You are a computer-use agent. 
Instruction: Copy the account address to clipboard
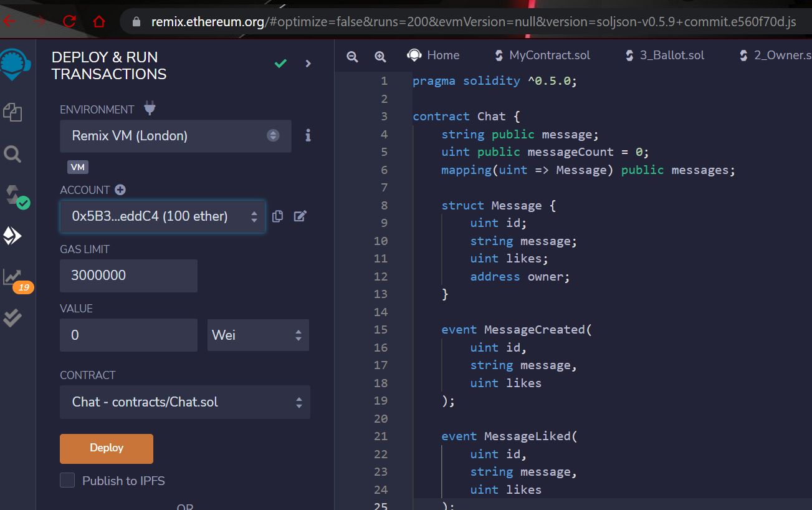pyautogui.click(x=278, y=216)
